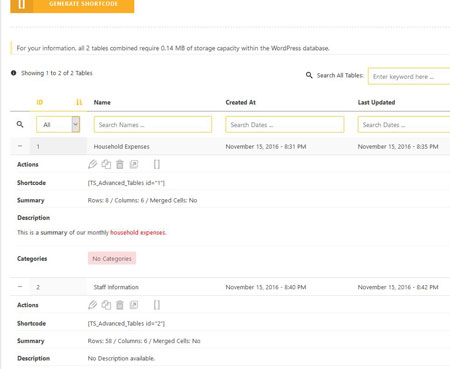Export the Staff Information table

tap(134, 305)
